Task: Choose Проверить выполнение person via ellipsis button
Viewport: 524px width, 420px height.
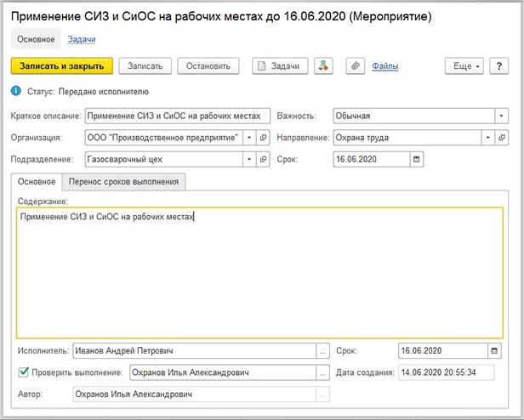Action: tap(322, 372)
